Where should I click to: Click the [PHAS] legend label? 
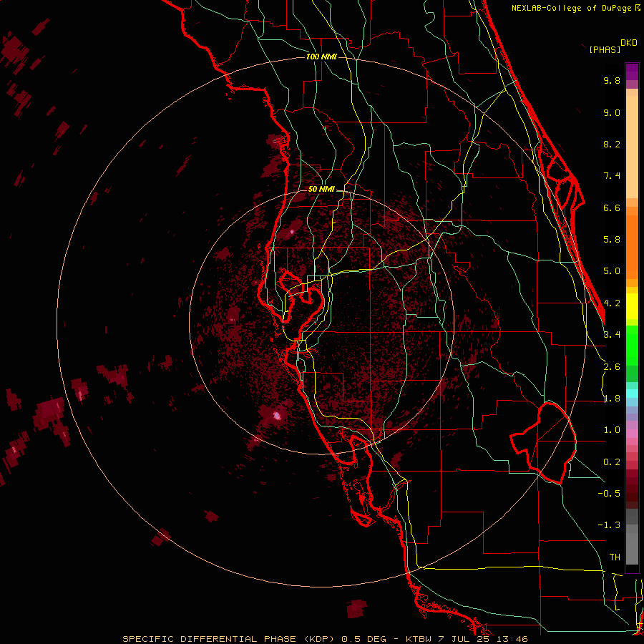coord(605,49)
